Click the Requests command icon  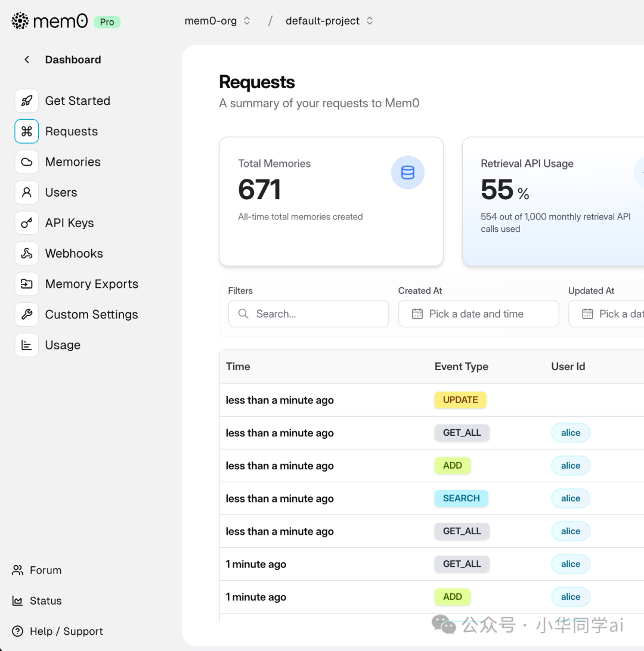pyautogui.click(x=27, y=131)
